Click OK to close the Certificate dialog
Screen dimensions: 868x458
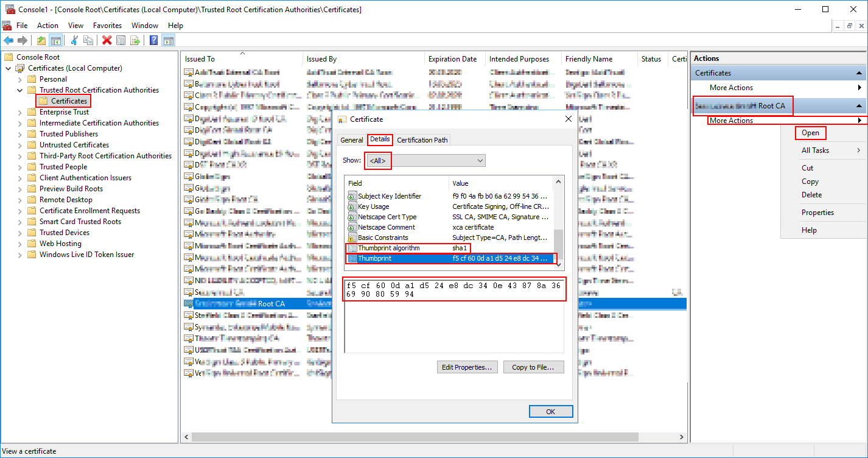coord(550,411)
